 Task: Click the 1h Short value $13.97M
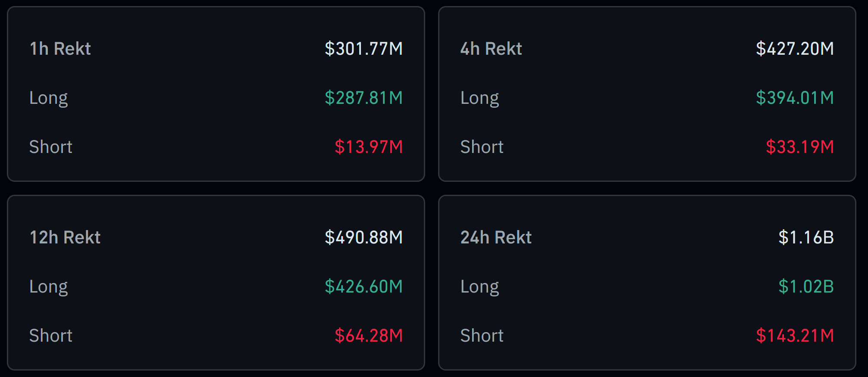click(369, 147)
